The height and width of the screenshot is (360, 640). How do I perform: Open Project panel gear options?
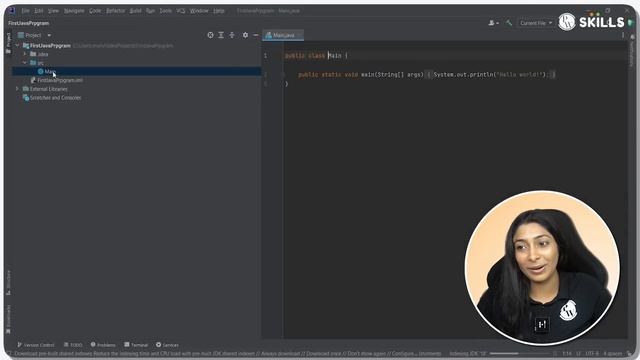pos(245,35)
